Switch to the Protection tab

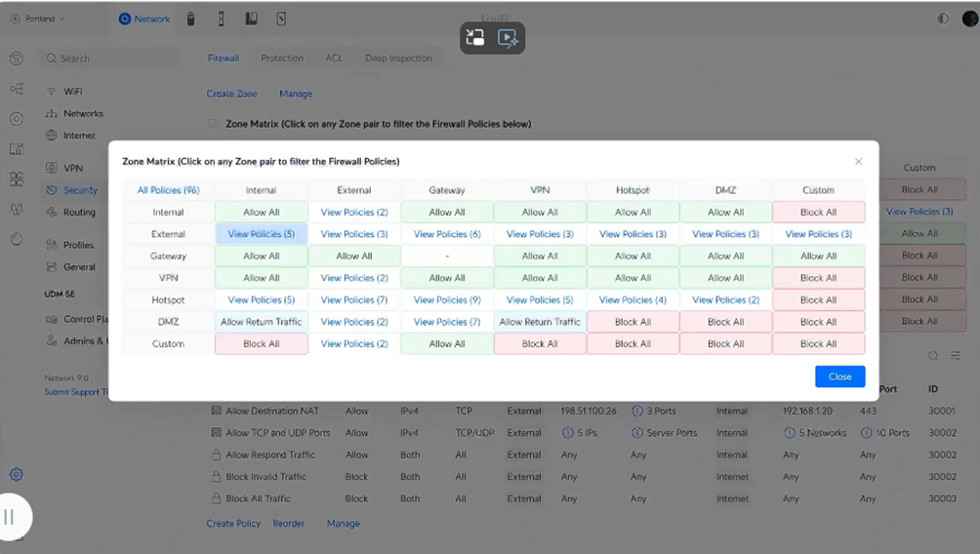281,59
